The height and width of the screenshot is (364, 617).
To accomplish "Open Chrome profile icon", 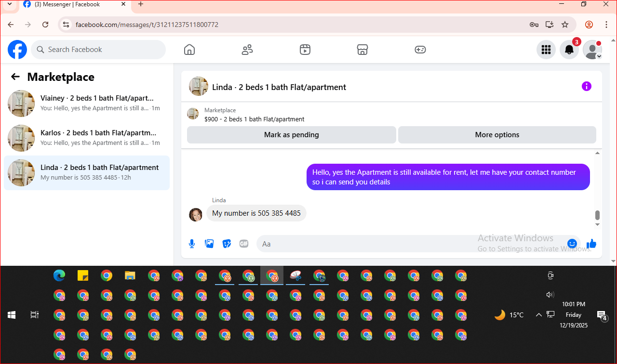I will click(589, 25).
